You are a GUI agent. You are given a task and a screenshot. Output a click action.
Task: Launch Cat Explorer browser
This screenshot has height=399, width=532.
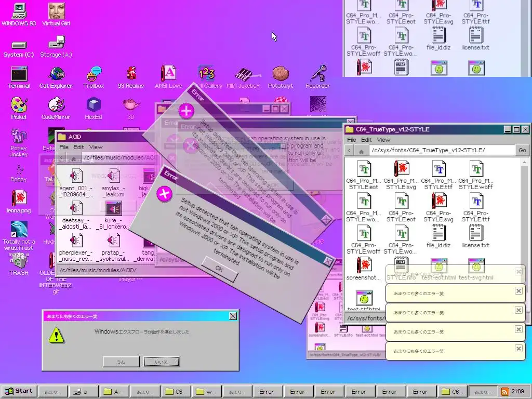point(56,78)
